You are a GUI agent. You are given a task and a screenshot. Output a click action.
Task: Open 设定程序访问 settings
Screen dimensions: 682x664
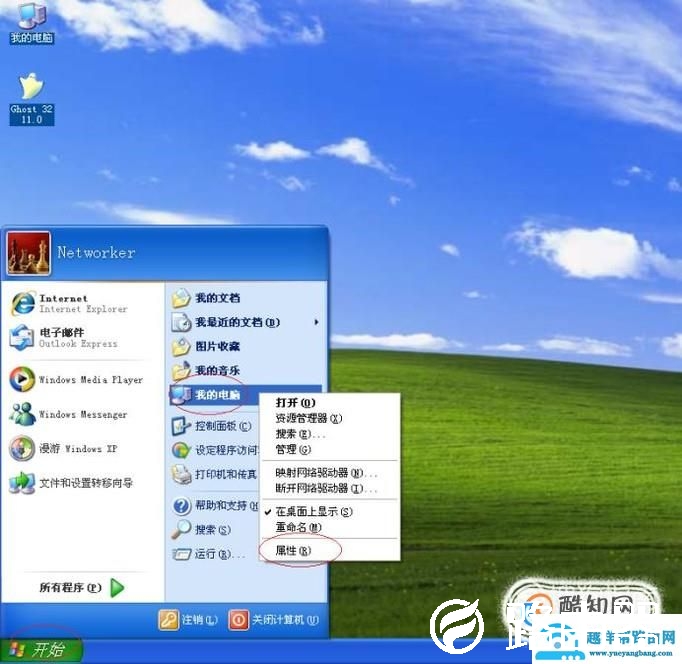215,450
